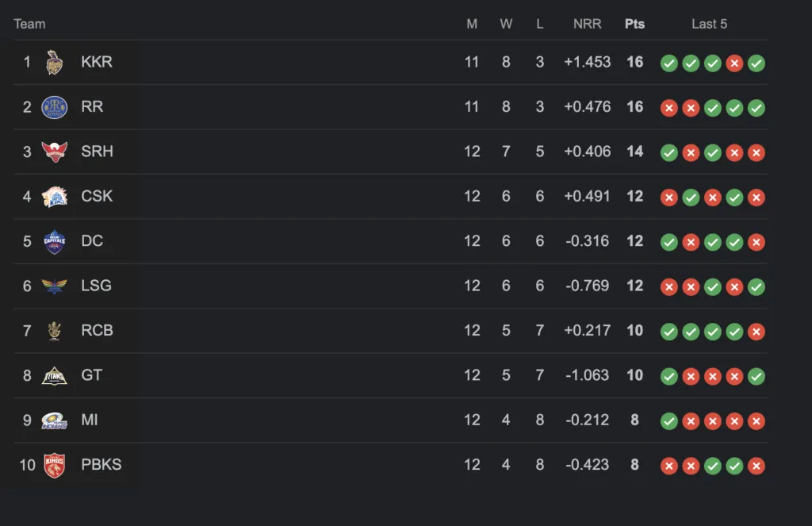
Task: Click the RCB team logo
Action: (x=55, y=331)
